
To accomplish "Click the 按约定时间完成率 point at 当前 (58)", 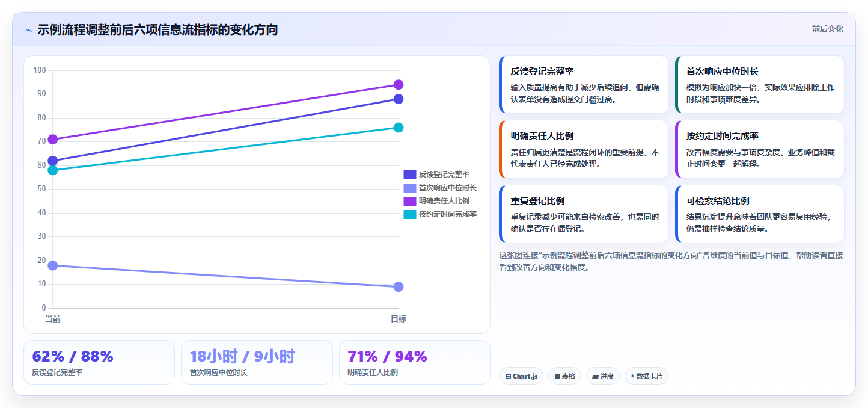I will (x=53, y=170).
